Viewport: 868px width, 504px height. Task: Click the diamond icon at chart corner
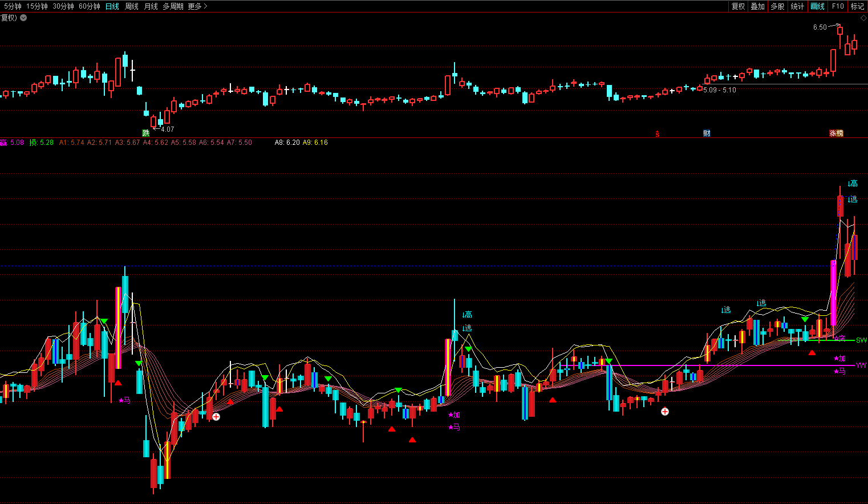click(863, 18)
